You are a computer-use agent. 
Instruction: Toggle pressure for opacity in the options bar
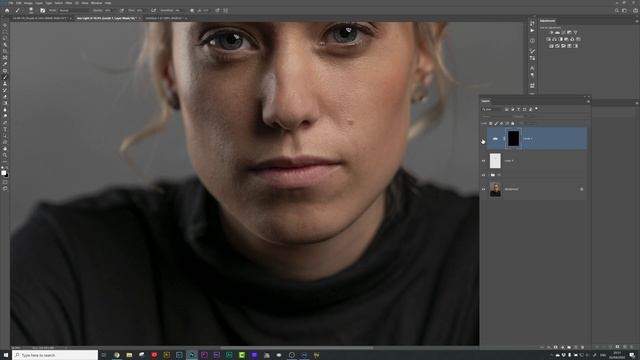[x=122, y=11]
